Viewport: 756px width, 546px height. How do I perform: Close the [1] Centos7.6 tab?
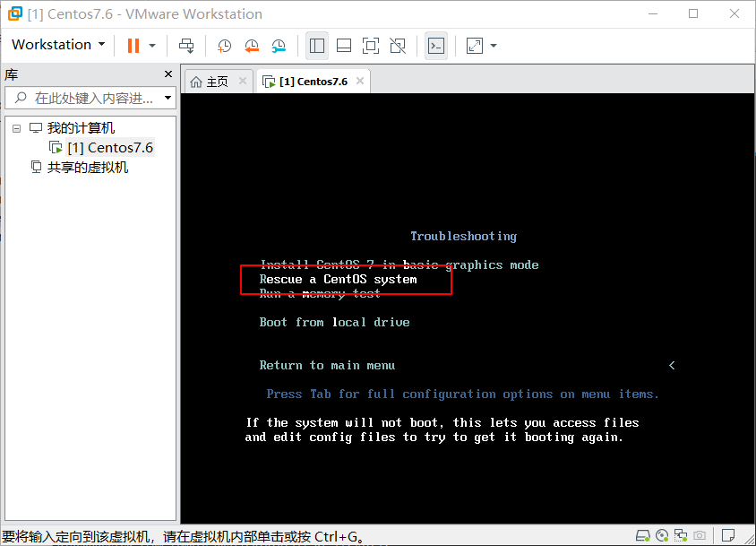360,81
